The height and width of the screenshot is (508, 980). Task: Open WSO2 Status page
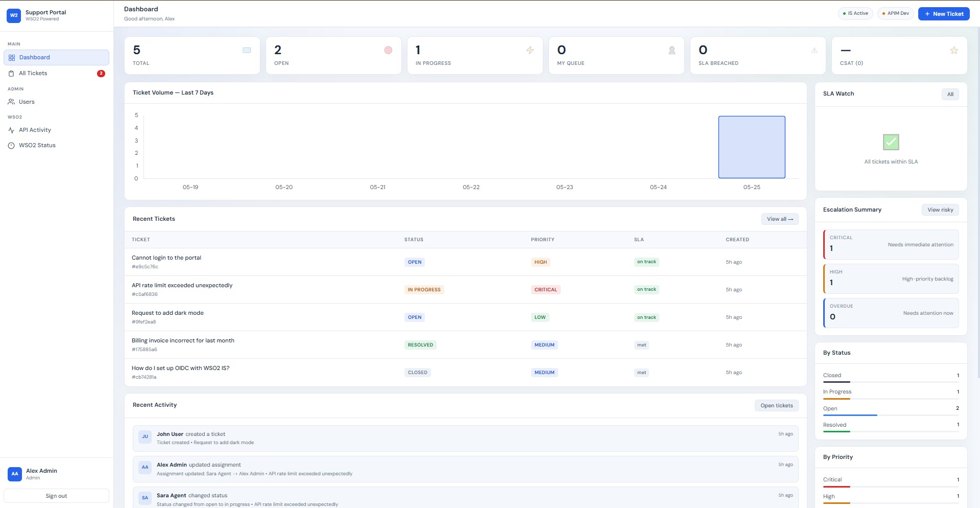pyautogui.click(x=56, y=146)
